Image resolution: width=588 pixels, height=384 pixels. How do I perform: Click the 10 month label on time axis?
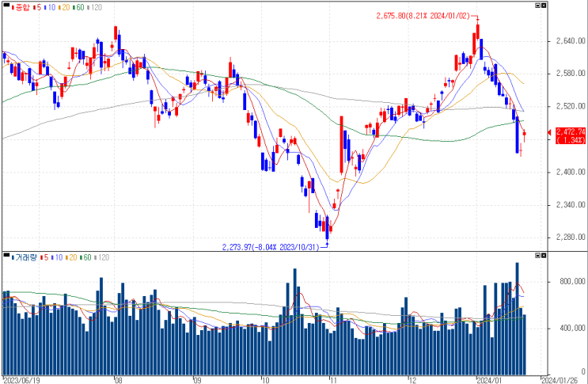[x=265, y=380]
